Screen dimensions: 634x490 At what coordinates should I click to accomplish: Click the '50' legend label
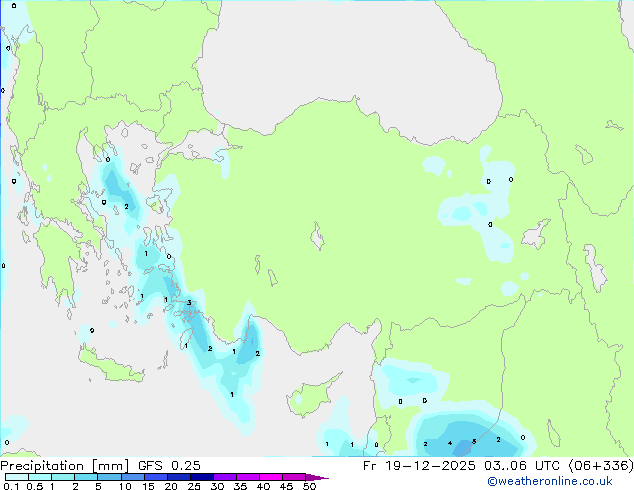[310, 486]
